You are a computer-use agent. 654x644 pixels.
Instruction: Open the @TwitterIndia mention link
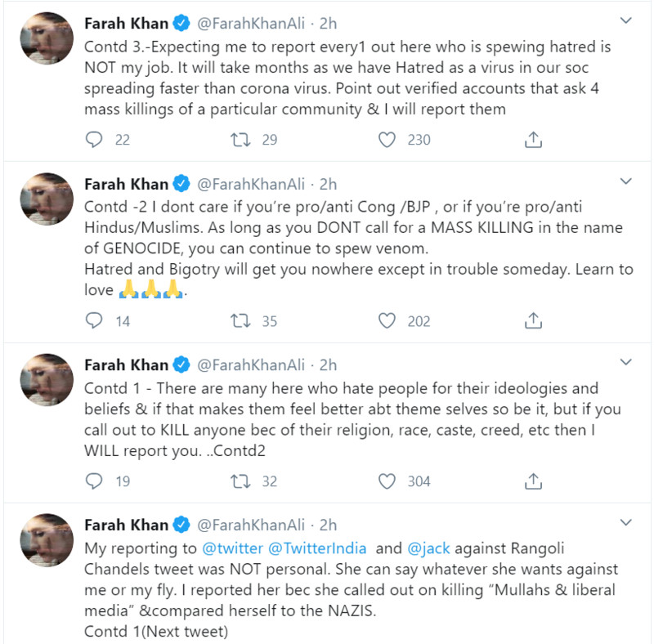(317, 548)
